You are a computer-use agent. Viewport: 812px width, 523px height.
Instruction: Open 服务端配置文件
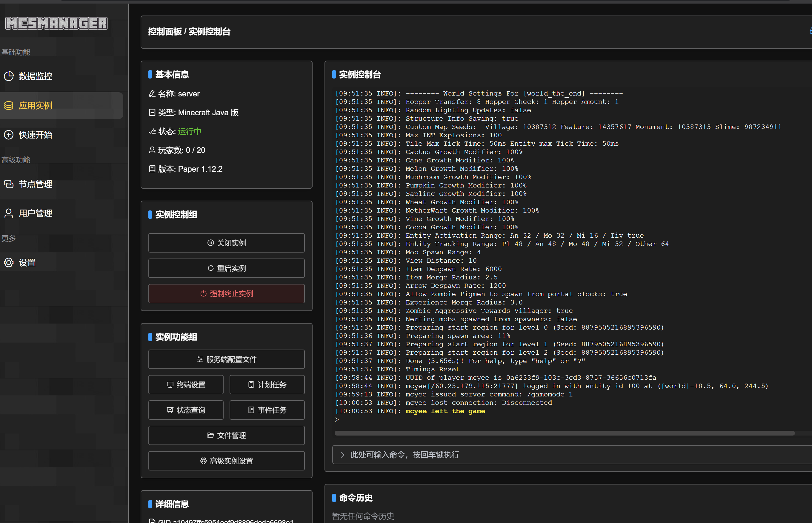(x=227, y=359)
